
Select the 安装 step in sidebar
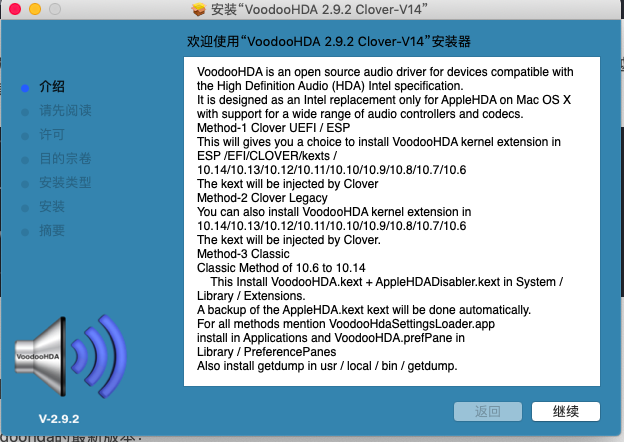tap(52, 206)
